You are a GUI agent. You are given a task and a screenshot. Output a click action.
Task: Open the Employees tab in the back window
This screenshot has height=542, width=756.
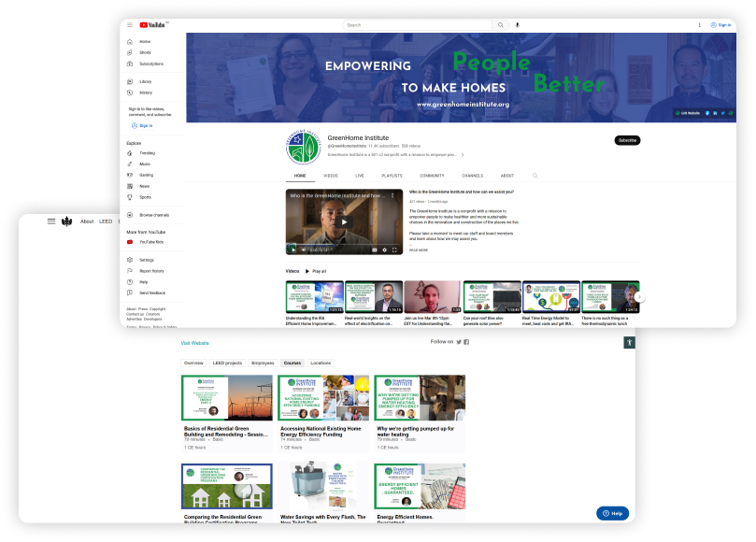263,364
